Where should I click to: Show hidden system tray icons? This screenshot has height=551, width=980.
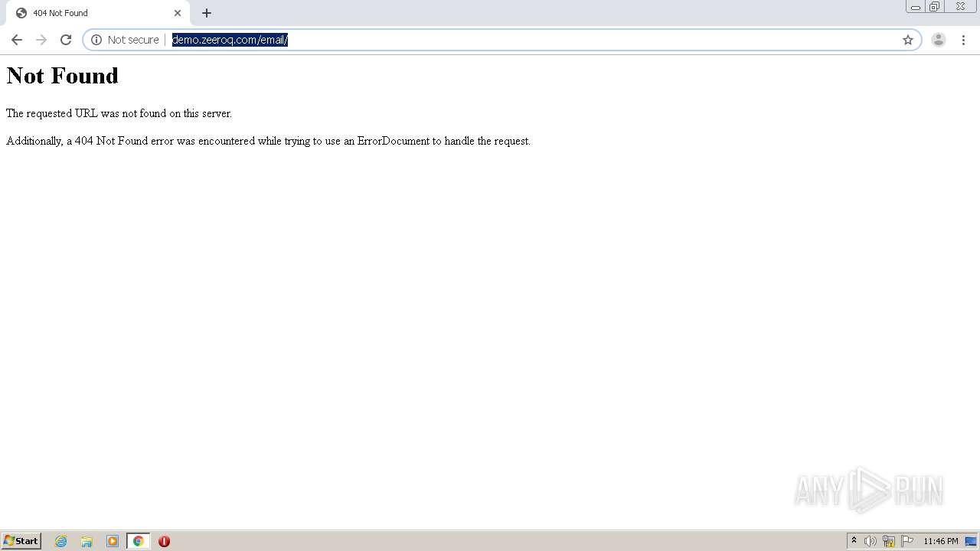click(x=854, y=541)
